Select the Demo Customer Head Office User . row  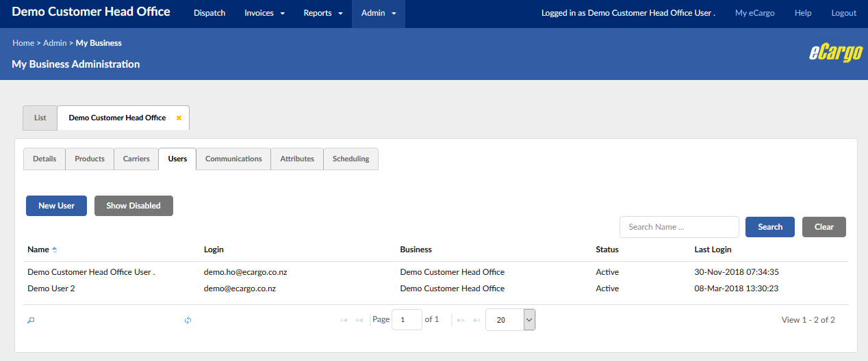point(437,272)
